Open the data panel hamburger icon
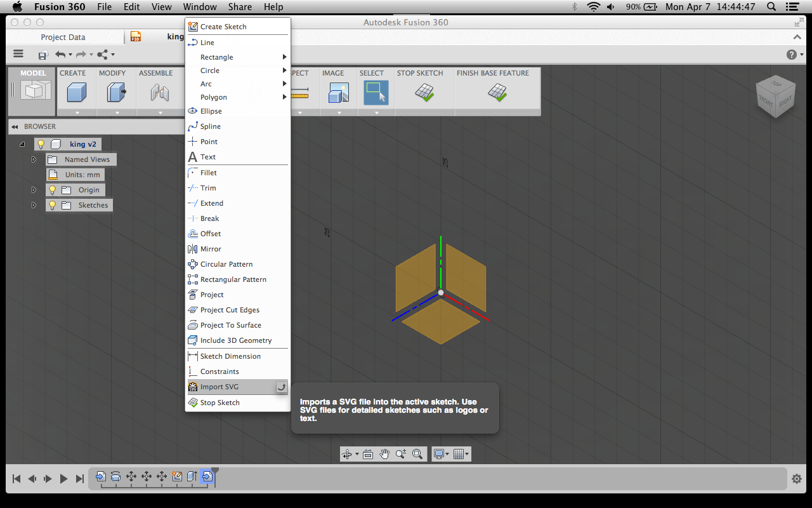This screenshot has width=812, height=508. pos(18,54)
